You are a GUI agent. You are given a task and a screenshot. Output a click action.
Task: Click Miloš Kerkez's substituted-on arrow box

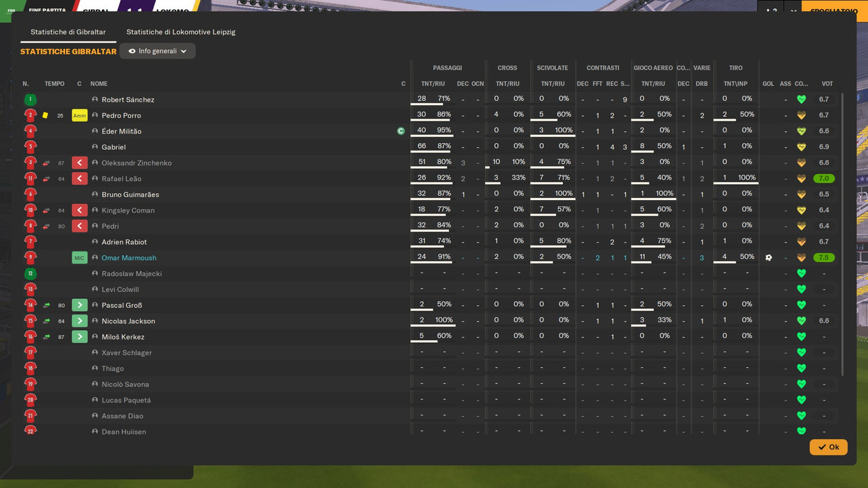(x=79, y=337)
